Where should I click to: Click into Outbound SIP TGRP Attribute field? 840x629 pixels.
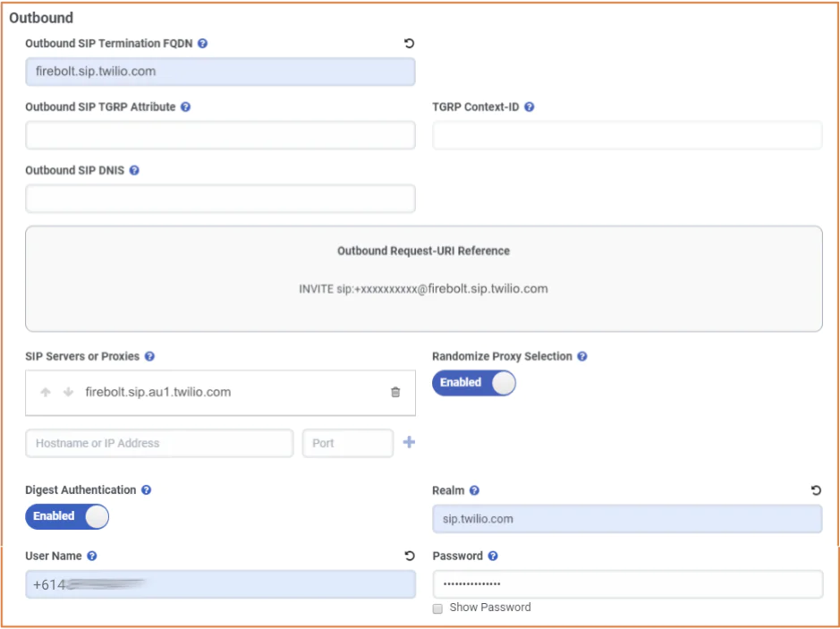tap(220, 135)
